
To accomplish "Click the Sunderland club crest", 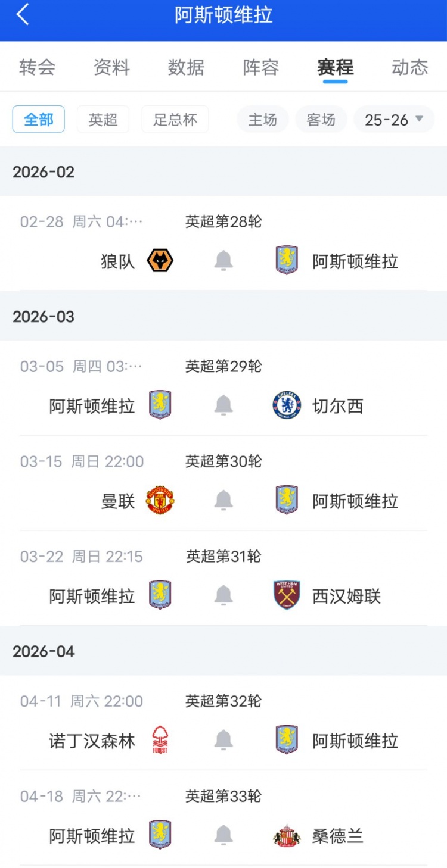I will pos(287,836).
